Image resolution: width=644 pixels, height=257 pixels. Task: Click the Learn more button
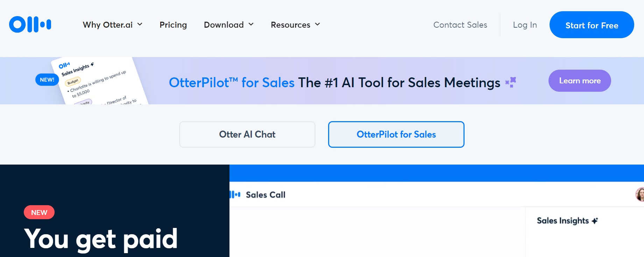(x=580, y=81)
